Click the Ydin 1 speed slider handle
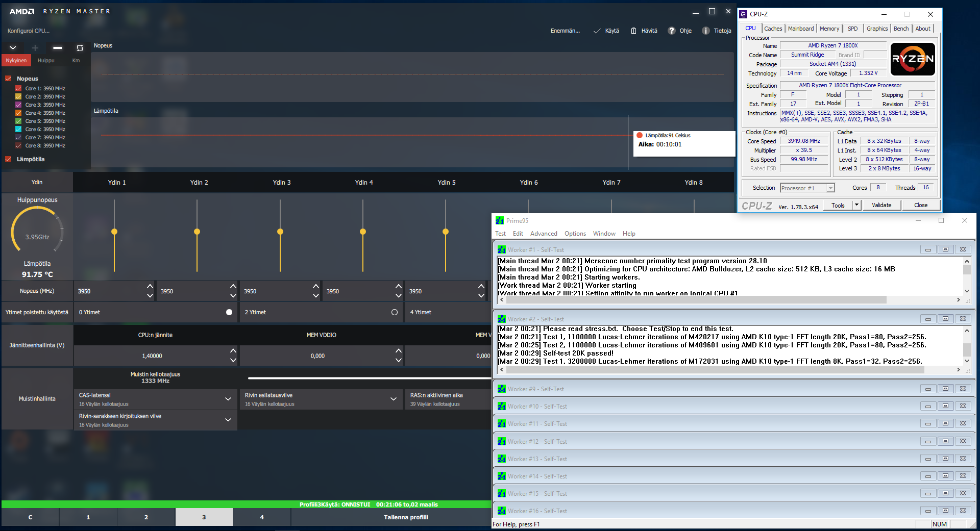This screenshot has height=531, width=980. [x=114, y=232]
